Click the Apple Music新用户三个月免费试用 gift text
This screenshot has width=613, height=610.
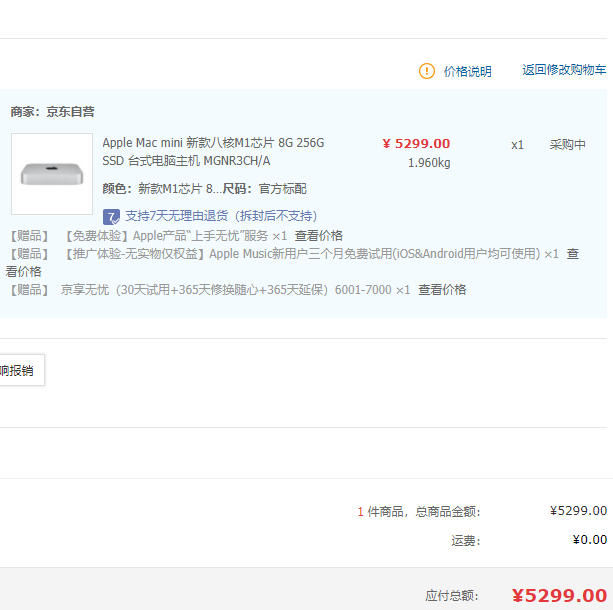coord(310,254)
